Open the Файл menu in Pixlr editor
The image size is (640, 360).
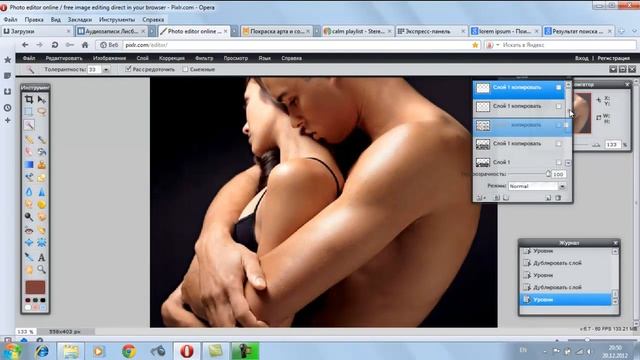pyautogui.click(x=29, y=58)
